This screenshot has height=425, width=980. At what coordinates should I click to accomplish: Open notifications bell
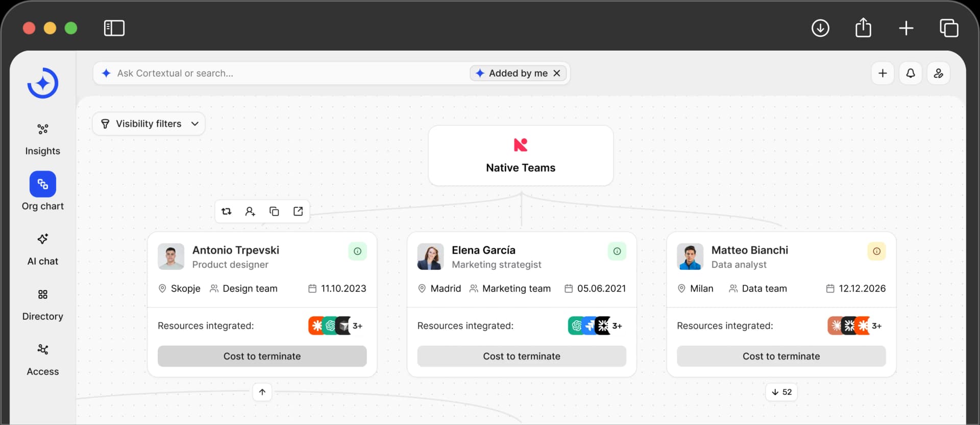coord(911,74)
